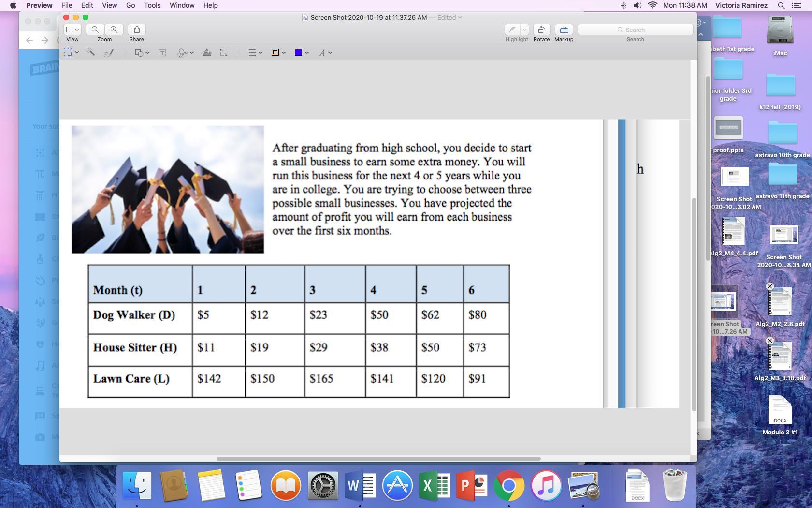Open the Preview application menu
The width and height of the screenshot is (812, 508).
click(39, 5)
